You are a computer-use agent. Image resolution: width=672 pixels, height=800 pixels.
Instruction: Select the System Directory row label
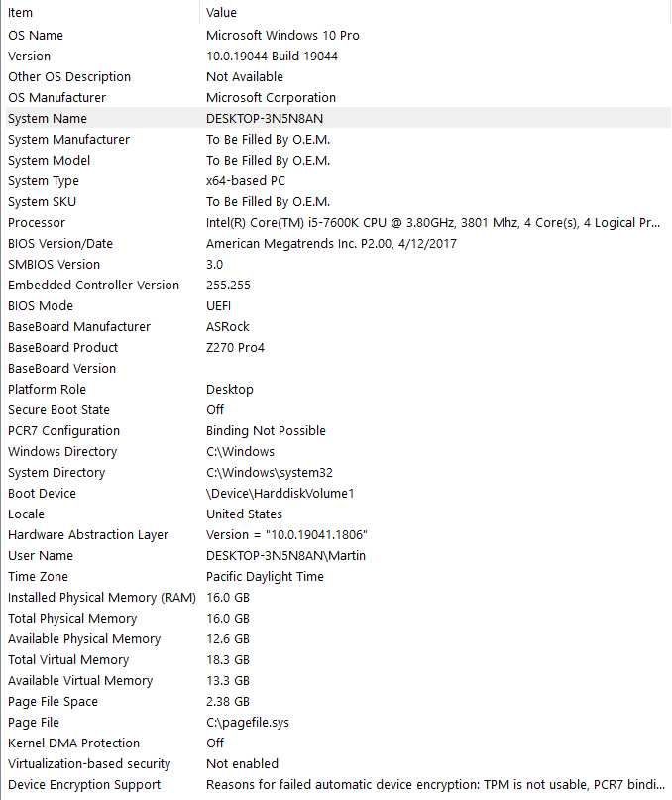(56, 473)
